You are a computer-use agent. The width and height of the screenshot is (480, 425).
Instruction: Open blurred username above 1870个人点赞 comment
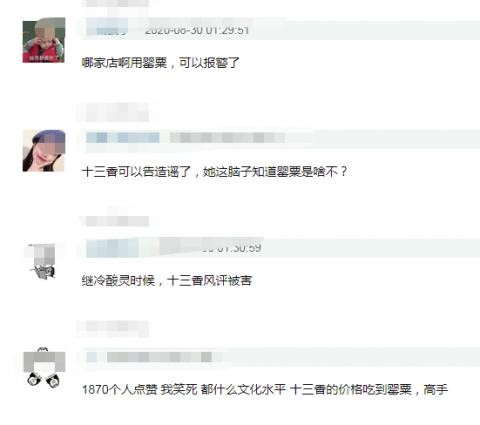pyautogui.click(x=91, y=357)
